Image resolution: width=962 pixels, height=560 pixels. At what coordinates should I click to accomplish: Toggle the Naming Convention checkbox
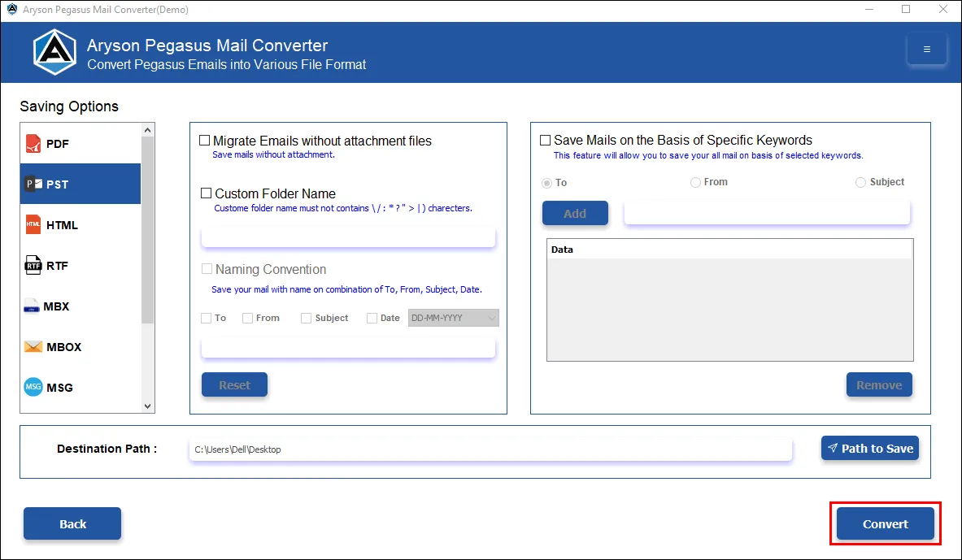click(x=207, y=269)
